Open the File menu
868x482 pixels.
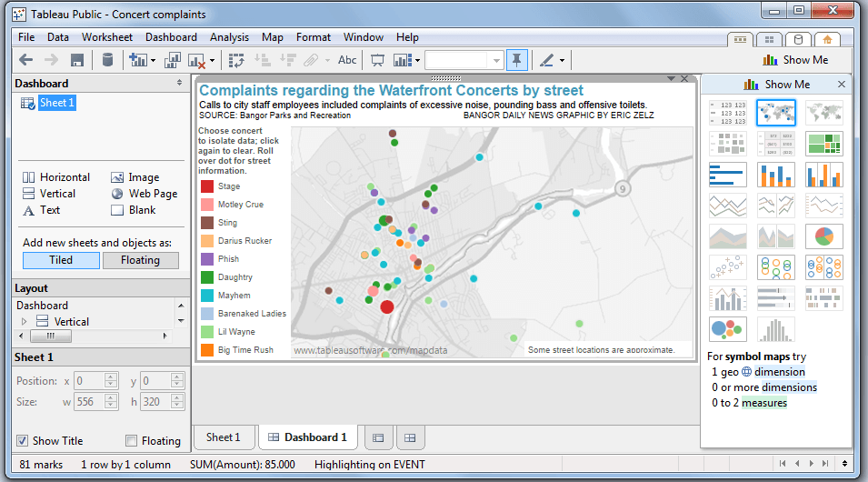click(x=26, y=37)
